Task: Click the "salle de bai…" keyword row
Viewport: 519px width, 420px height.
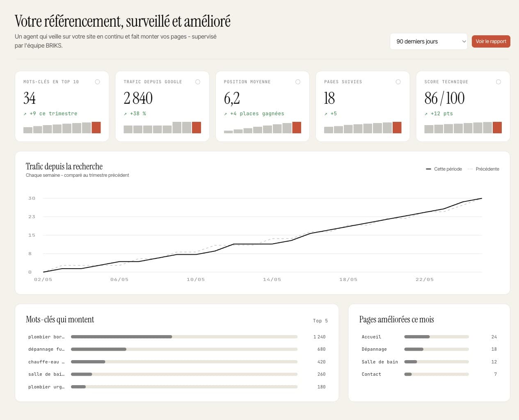Action: click(177, 374)
